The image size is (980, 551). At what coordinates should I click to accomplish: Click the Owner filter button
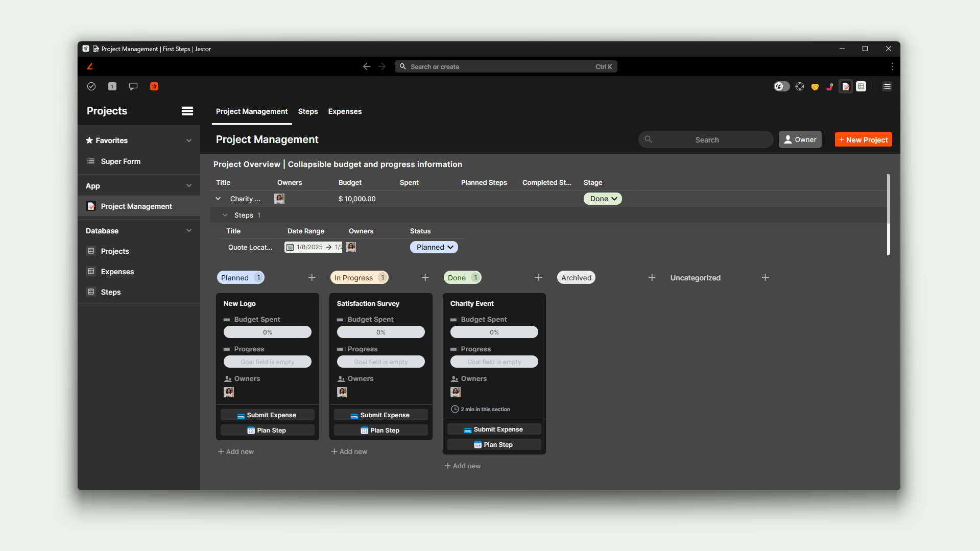pos(800,139)
